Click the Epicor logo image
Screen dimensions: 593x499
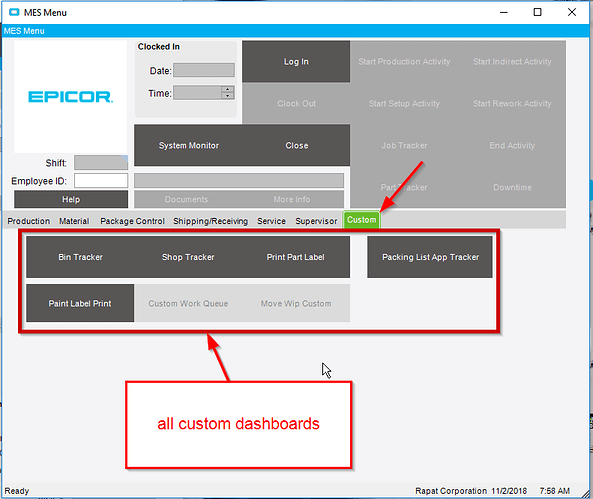pos(70,96)
